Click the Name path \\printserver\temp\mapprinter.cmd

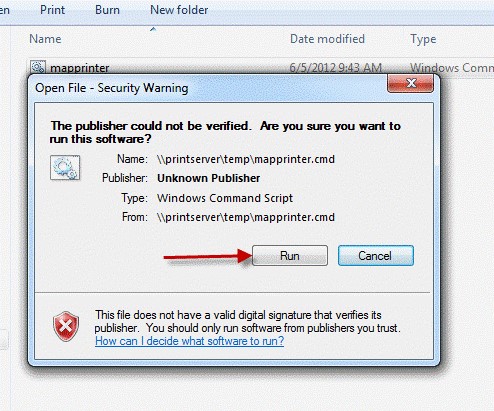[246, 159]
